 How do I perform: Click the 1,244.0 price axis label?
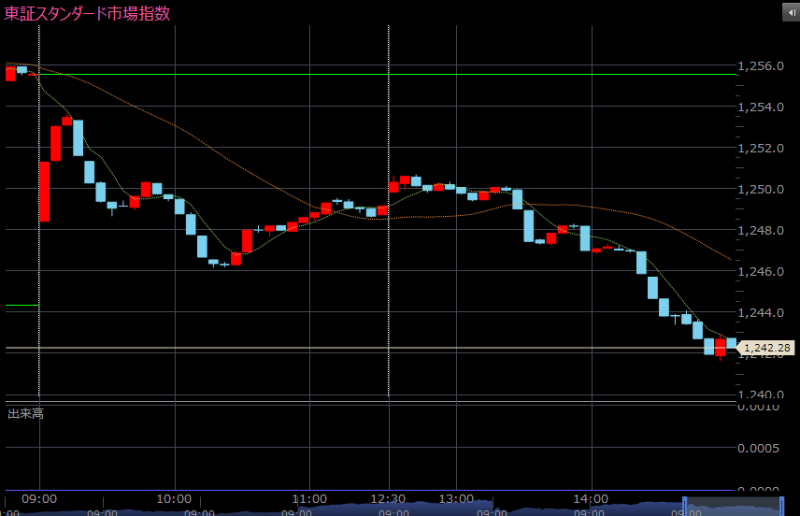[x=761, y=312]
